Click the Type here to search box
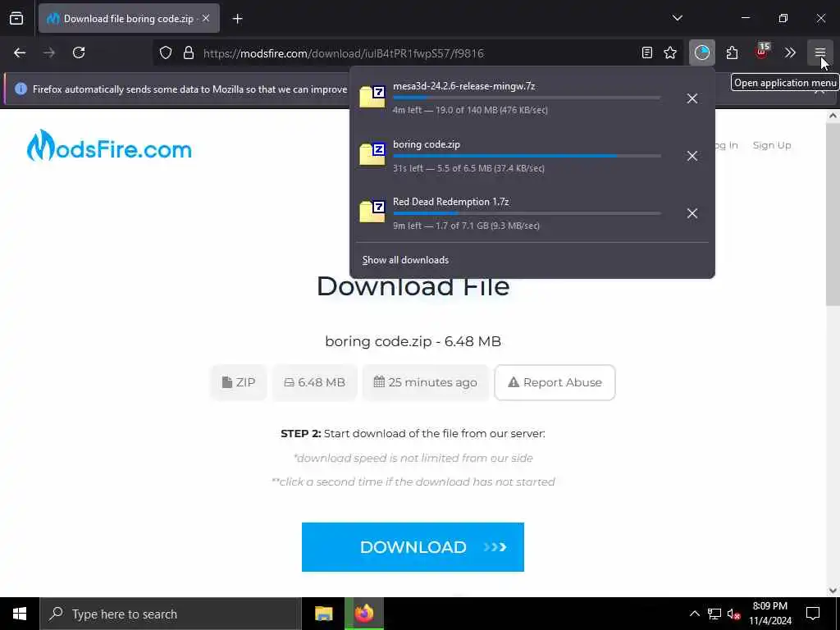Viewport: 840px width, 630px height. (171, 614)
